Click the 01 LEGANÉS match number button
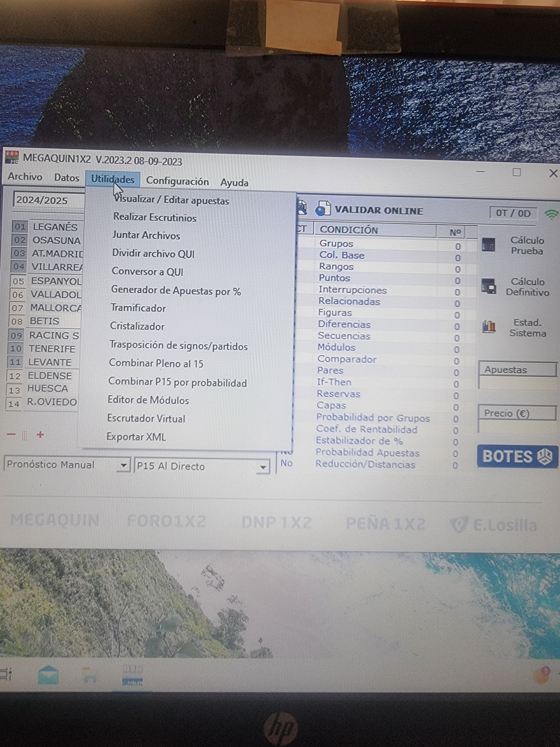This screenshot has height=747, width=560. 20,227
